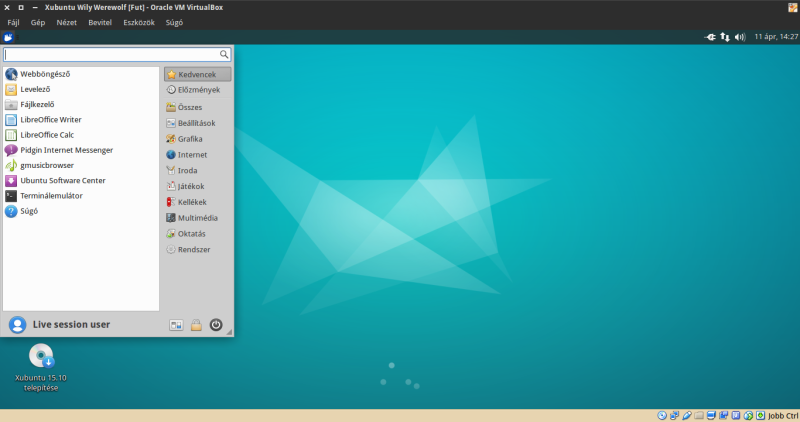This screenshot has height=422, width=800.
Task: Lock the screen with padlock button
Action: pos(196,325)
